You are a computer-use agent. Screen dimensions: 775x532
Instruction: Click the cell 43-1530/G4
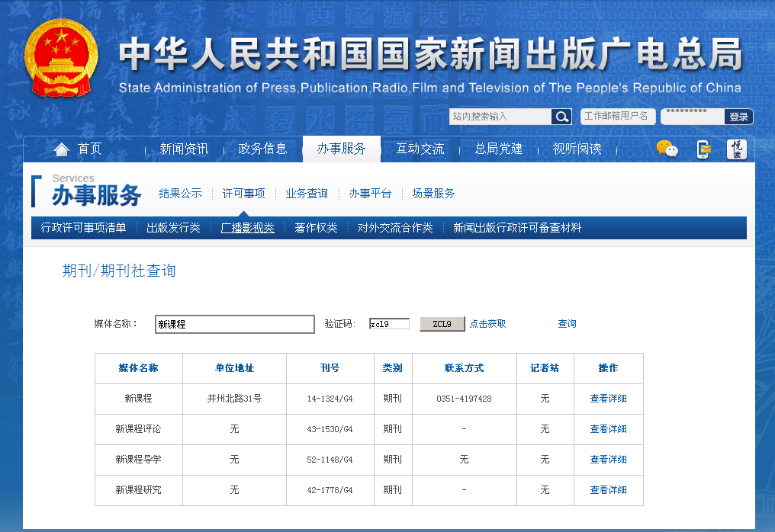pos(330,429)
